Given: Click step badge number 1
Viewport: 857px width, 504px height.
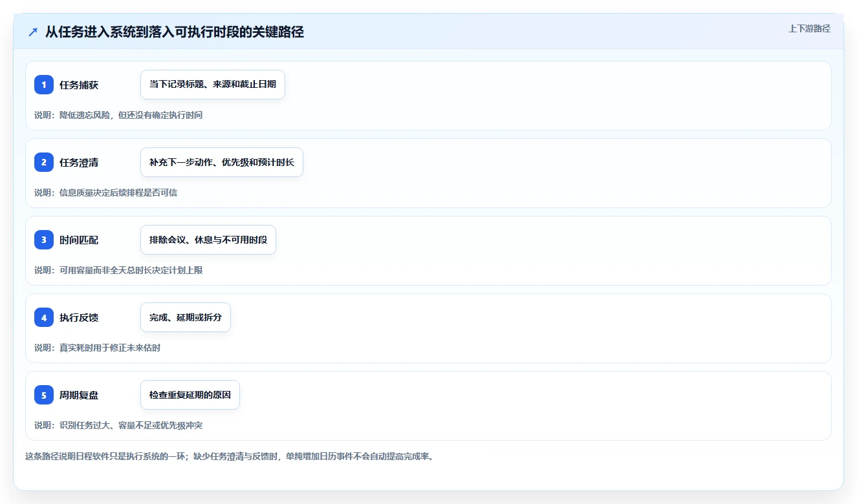Looking at the screenshot, I should [x=44, y=85].
